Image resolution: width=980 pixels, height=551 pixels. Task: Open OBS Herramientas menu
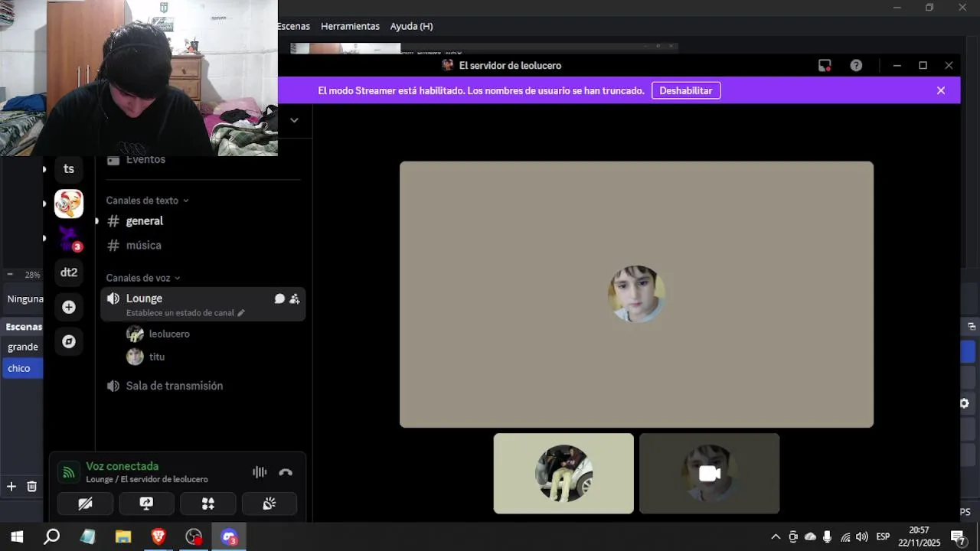tap(350, 26)
